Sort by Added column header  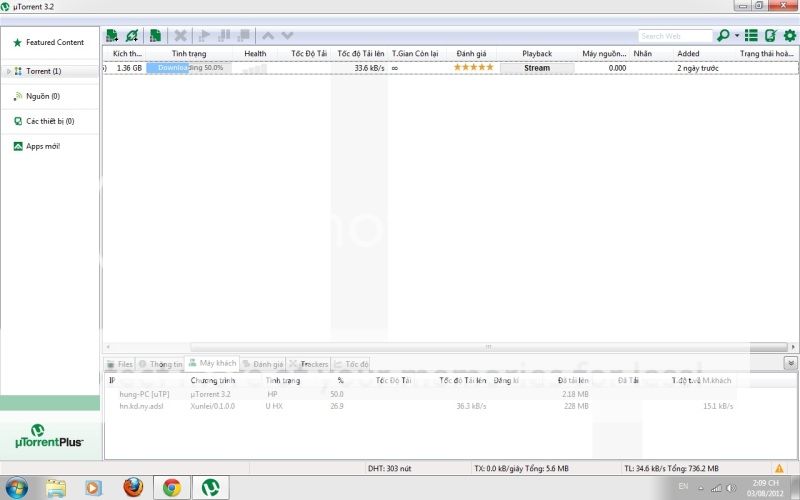pyautogui.click(x=688, y=54)
